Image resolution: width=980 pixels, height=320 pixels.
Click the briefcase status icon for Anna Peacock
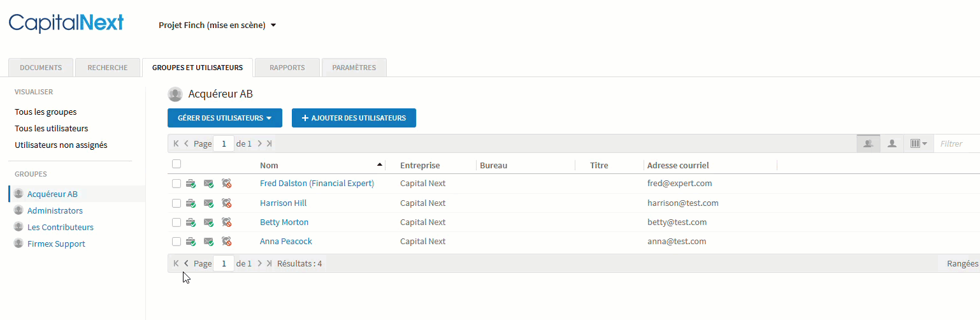tap(191, 242)
